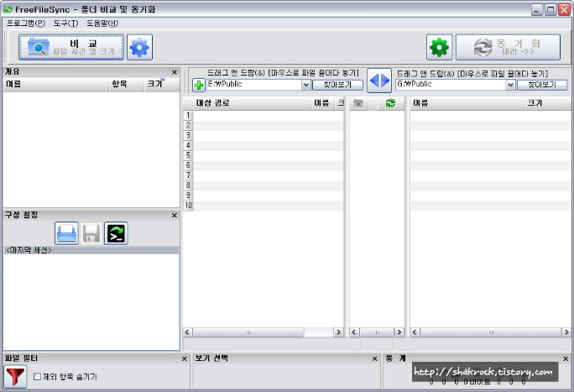Add folder pair with green plus

(199, 86)
